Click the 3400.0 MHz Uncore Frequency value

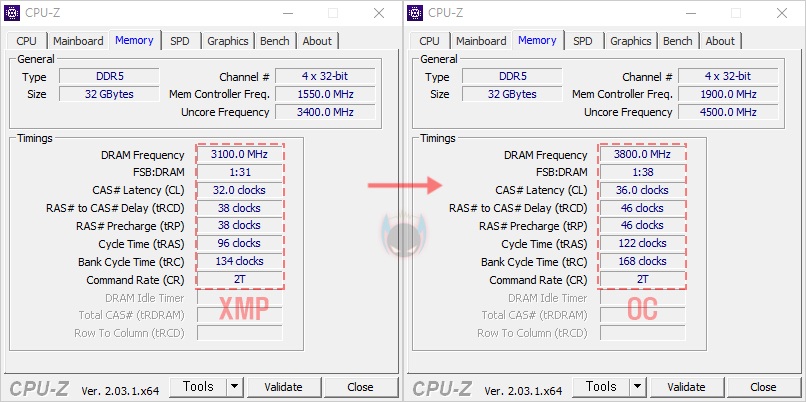point(325,112)
